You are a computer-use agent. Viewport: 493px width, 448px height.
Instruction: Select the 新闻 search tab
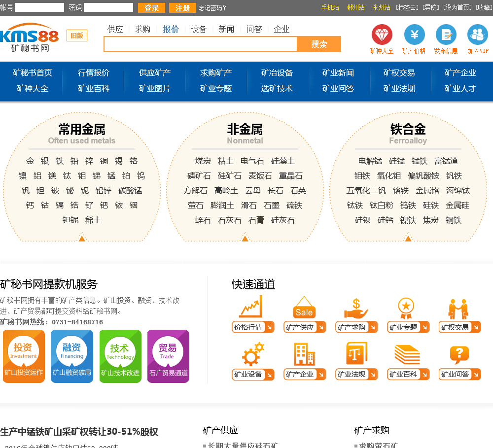click(226, 29)
